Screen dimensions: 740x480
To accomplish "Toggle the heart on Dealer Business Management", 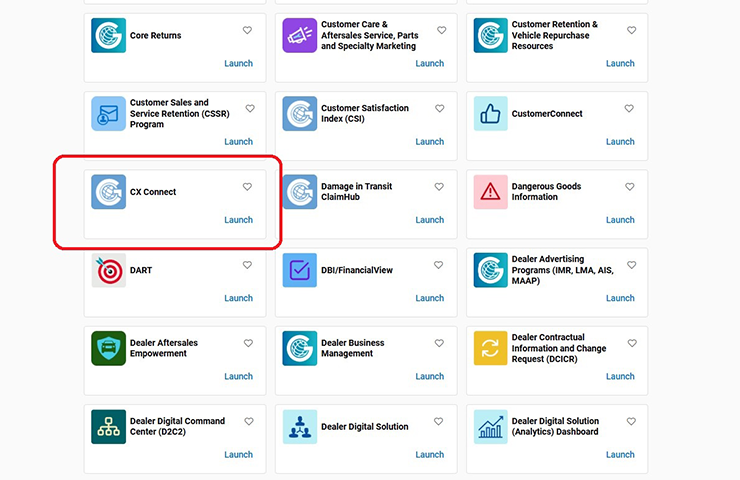I will tap(438, 343).
